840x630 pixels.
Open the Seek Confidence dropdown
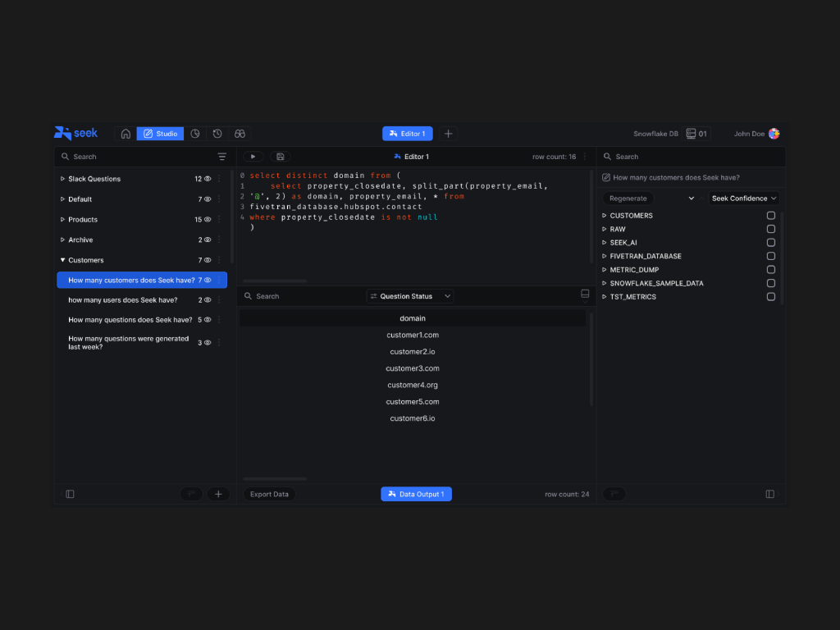point(743,199)
